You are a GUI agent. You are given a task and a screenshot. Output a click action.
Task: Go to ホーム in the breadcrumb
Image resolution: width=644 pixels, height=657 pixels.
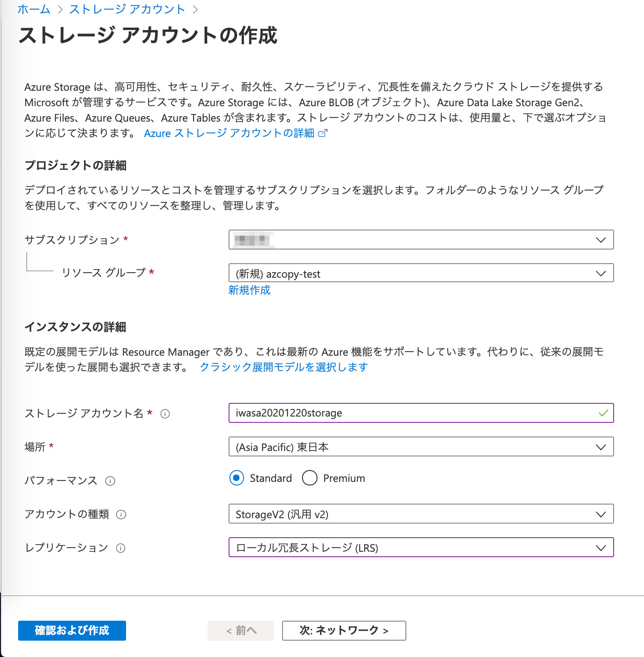coord(34,9)
